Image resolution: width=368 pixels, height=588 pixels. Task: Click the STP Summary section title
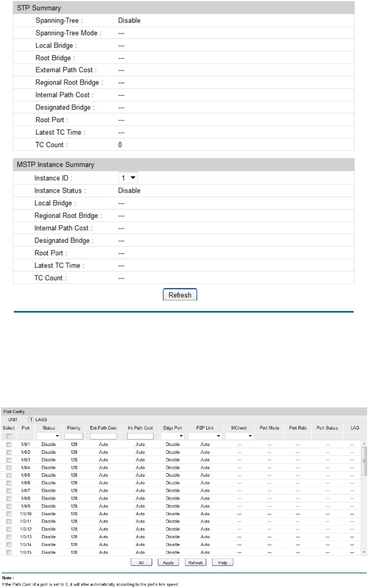tap(39, 8)
